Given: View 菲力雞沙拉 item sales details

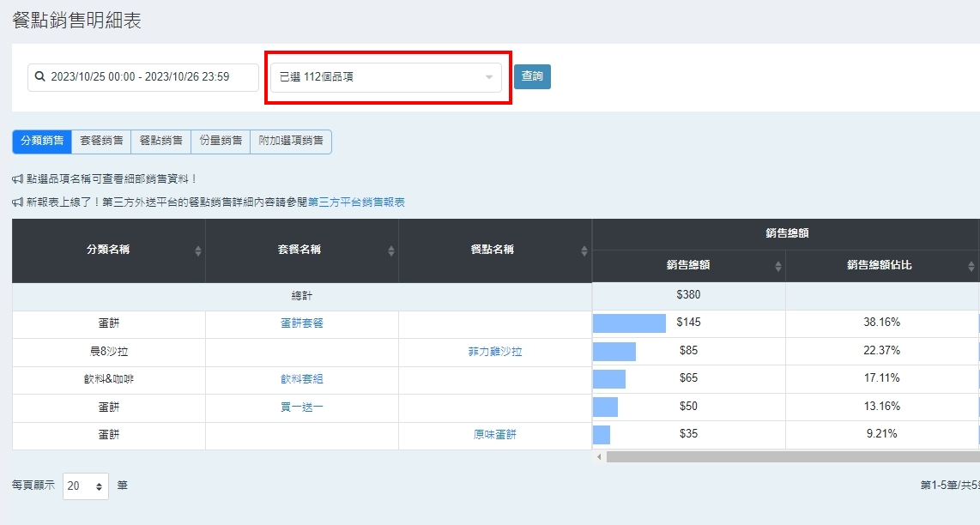Looking at the screenshot, I should pos(495,352).
